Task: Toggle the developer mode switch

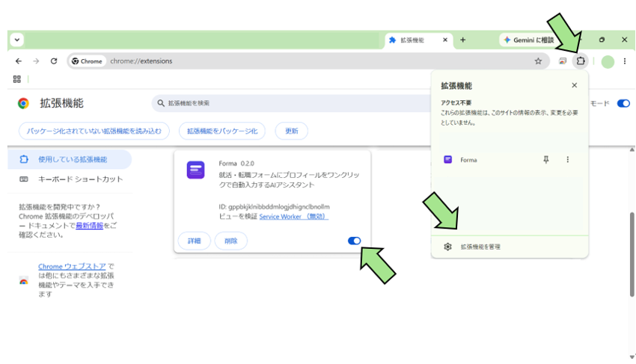Action: [x=623, y=103]
